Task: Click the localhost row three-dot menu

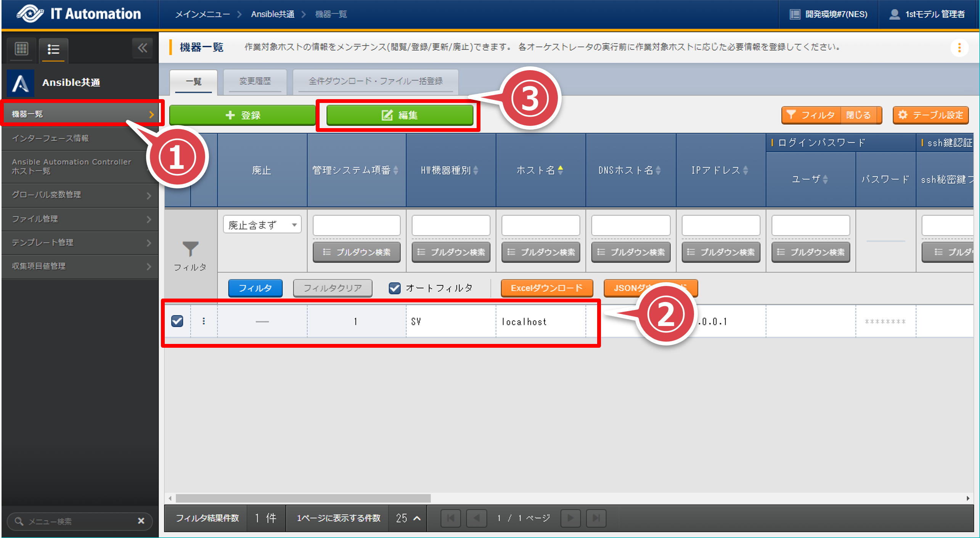Action: pos(204,321)
